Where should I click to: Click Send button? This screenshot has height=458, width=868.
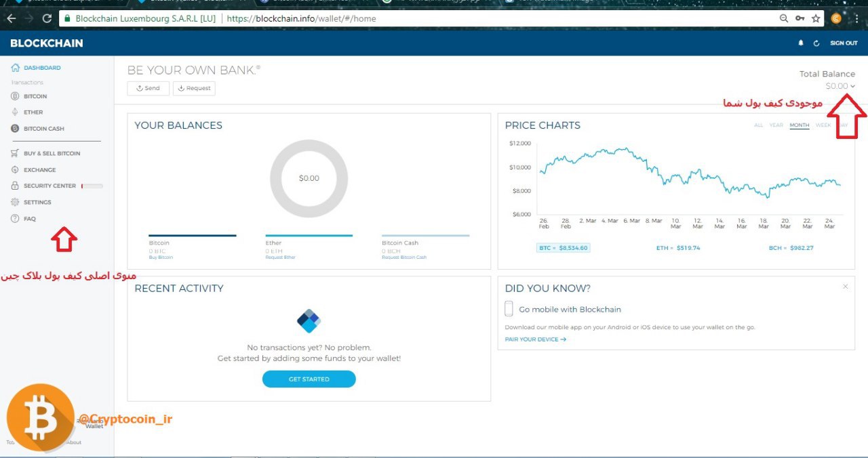tap(148, 88)
